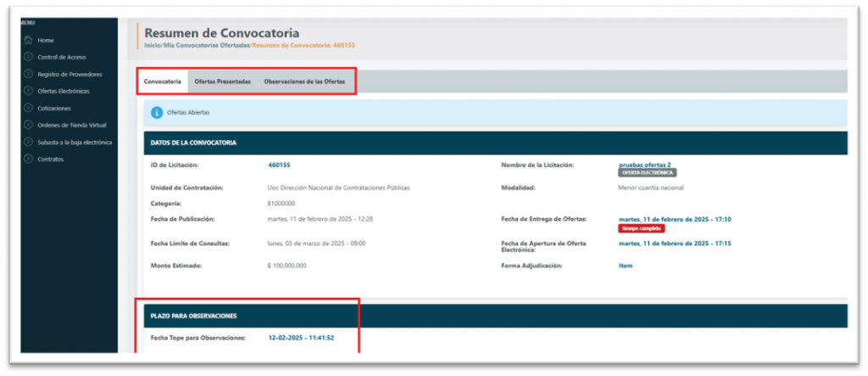This screenshot has width=868, height=376.
Task: Click the blue info icon next to Ofertas Abiertas
Action: point(157,113)
